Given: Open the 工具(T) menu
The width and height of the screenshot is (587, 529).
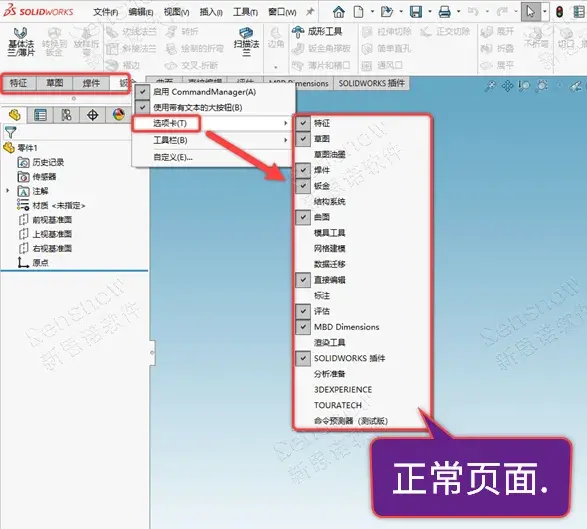Looking at the screenshot, I should pos(246,12).
